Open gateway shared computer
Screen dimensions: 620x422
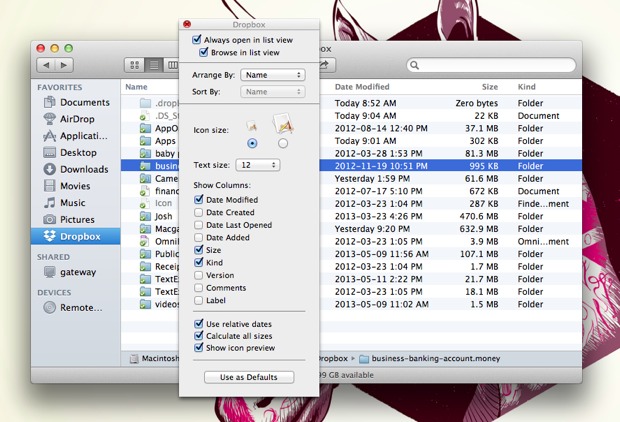coord(70,272)
